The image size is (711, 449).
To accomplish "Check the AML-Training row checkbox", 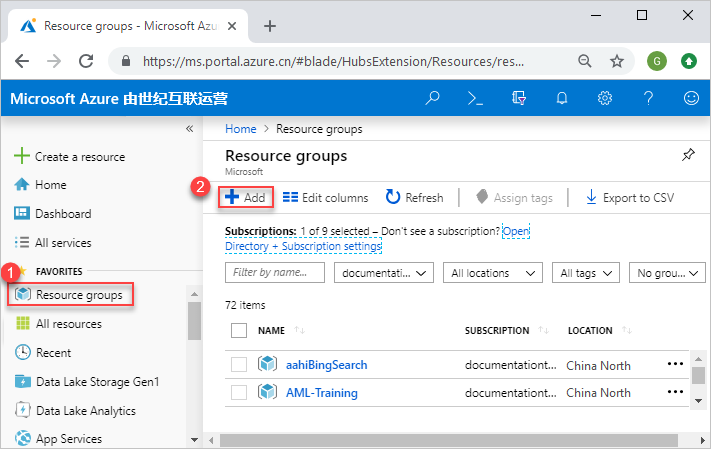I will tap(239, 393).
